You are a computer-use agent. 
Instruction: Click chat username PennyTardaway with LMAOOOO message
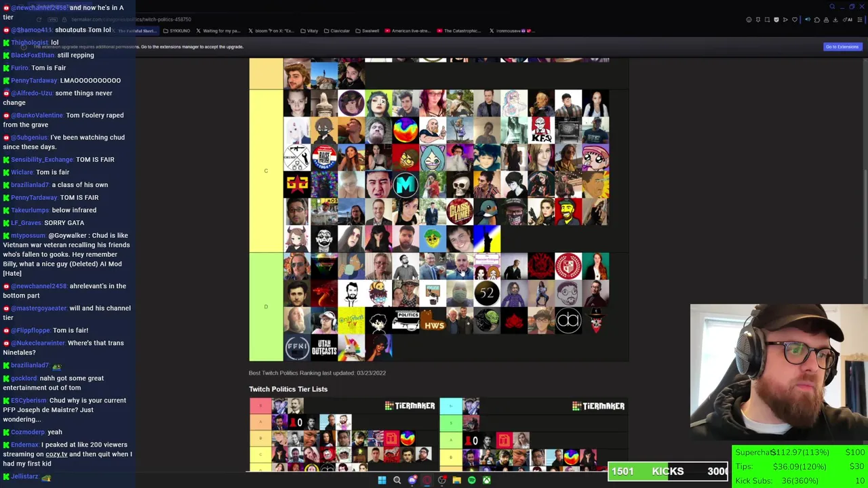coord(34,81)
